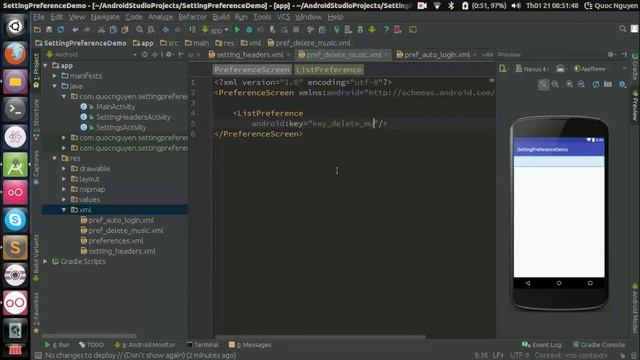Screen dimensions: 640x360
Task: Click the Zoom In preview icon
Action: (x=569, y=84)
